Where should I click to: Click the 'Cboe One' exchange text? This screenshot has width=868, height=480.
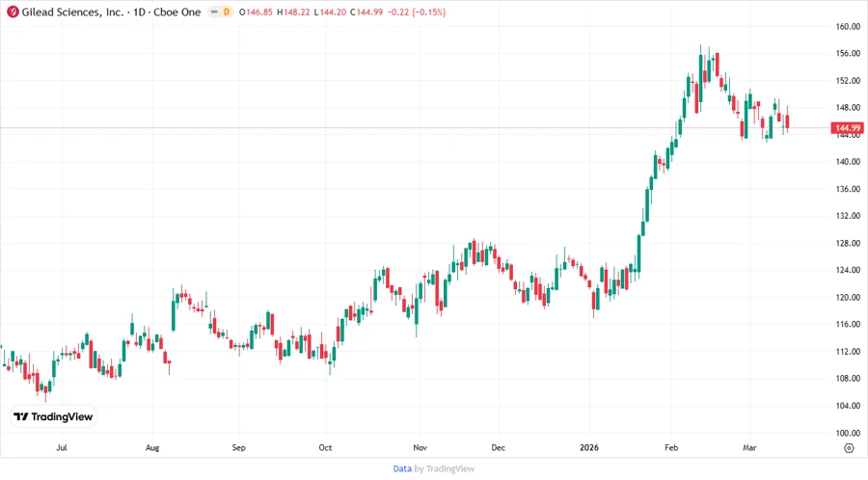(177, 13)
